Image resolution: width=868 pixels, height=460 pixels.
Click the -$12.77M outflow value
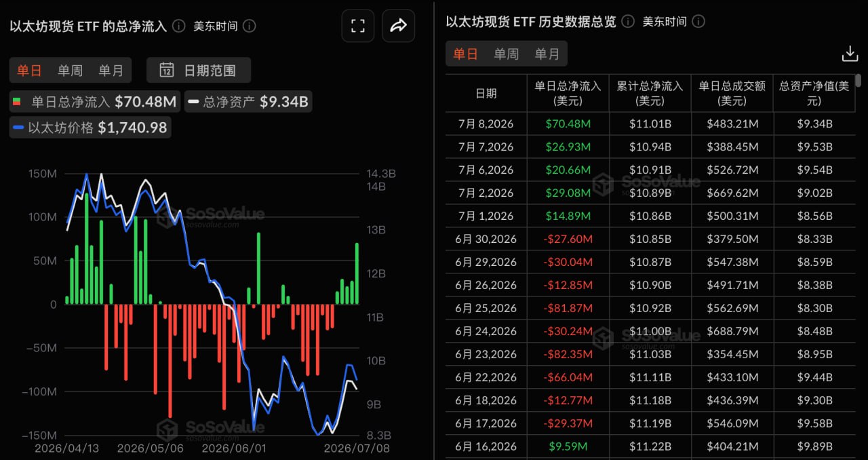point(568,400)
